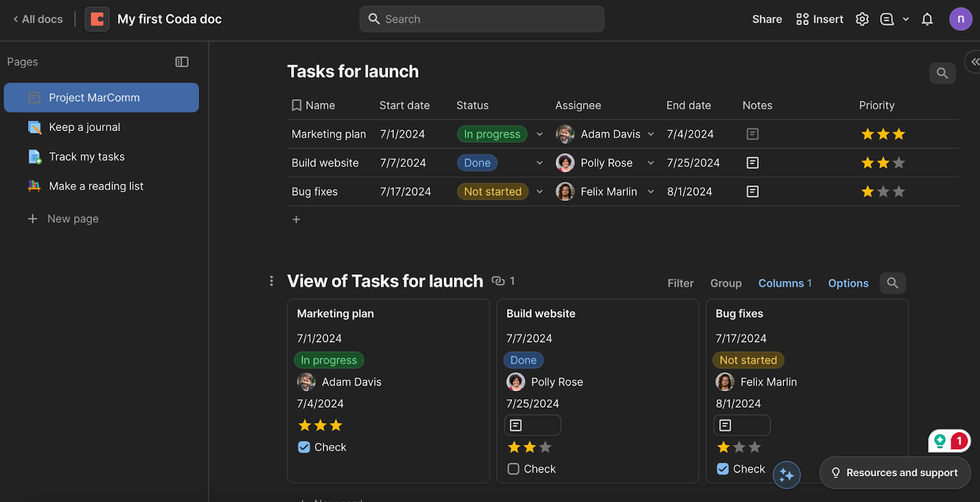The height and width of the screenshot is (502, 980).
Task: Click the Search field in top bar
Action: (481, 19)
